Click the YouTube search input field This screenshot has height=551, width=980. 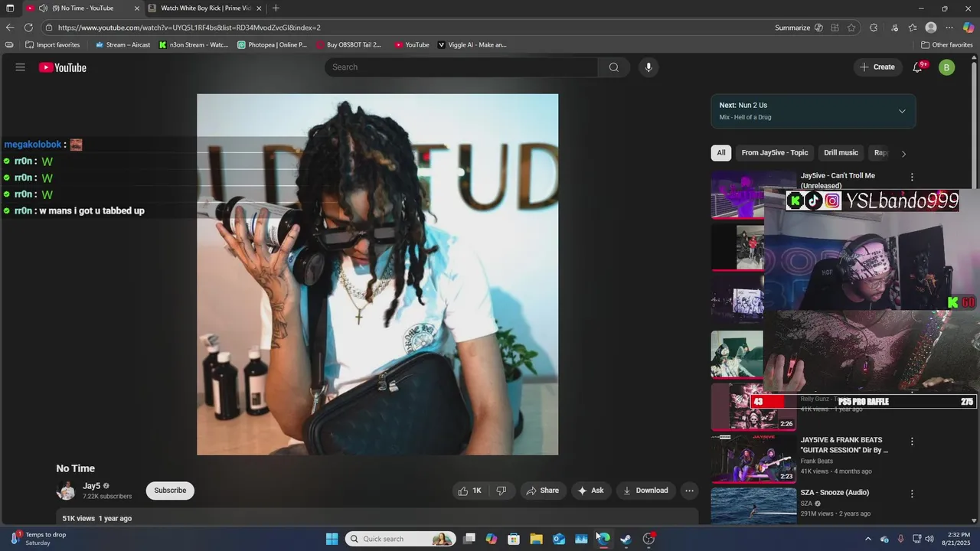(462, 67)
